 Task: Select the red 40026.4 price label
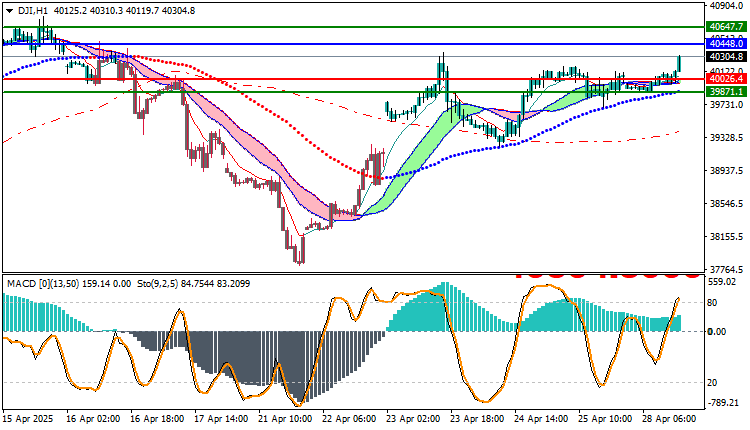(x=726, y=78)
